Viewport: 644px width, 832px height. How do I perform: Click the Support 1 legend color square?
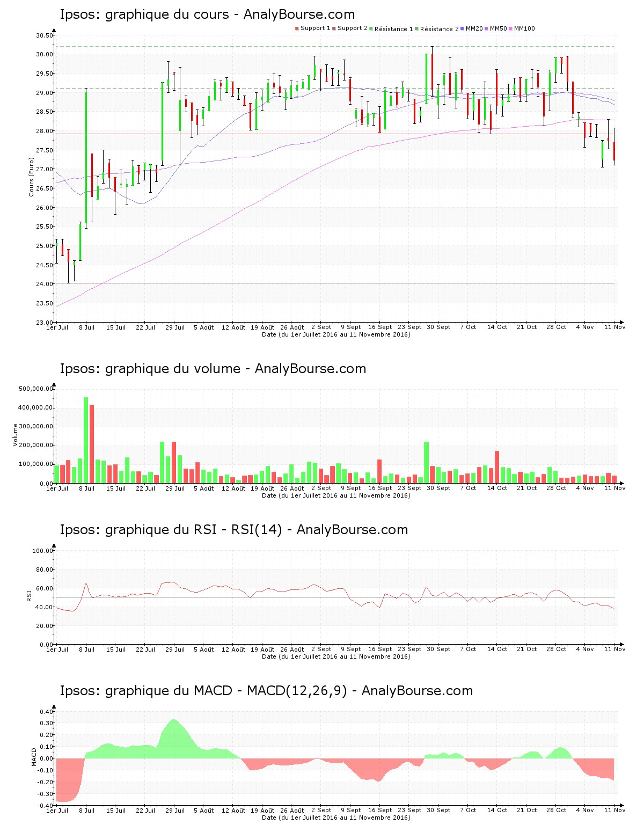pos(297,28)
